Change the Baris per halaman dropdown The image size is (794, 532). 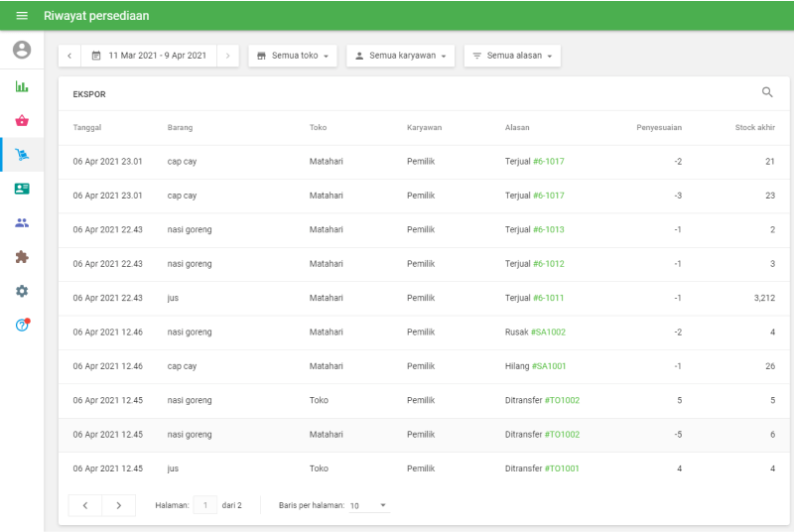[368, 505]
